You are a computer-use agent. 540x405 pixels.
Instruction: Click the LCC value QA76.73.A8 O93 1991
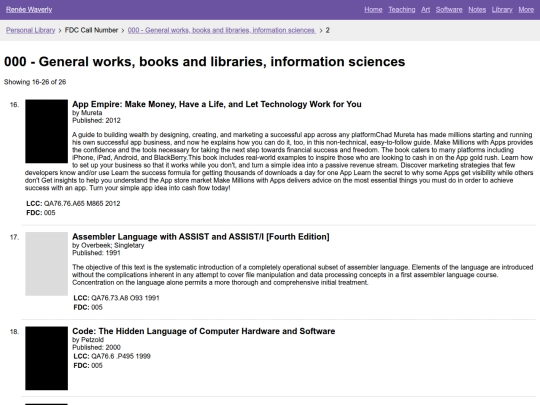[x=125, y=298]
